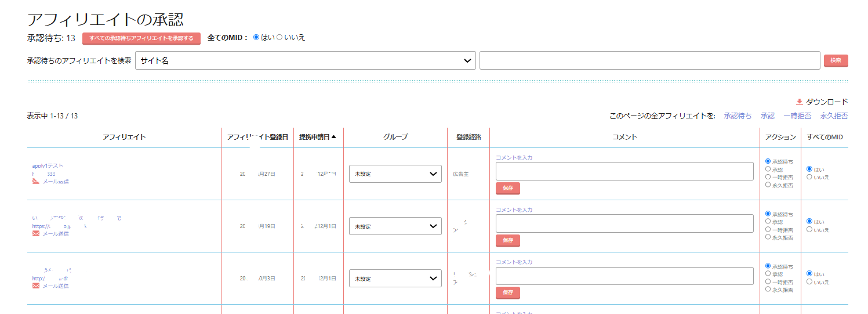Click the 承認待ち bulk action link
This screenshot has width=868, height=314.
[x=738, y=116]
